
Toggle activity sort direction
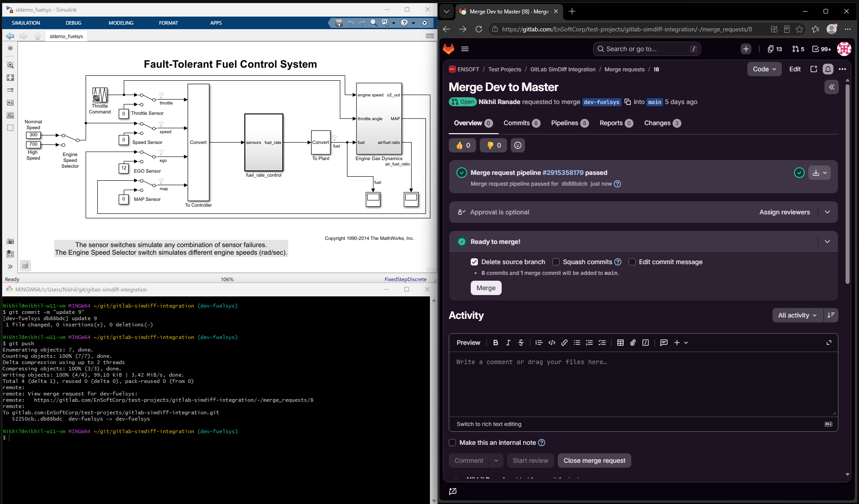click(x=831, y=315)
